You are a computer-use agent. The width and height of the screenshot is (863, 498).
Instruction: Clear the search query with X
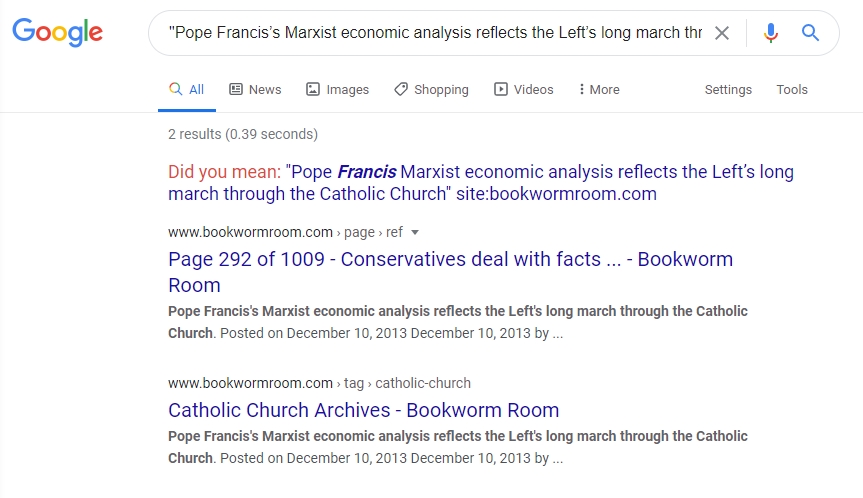tap(722, 33)
